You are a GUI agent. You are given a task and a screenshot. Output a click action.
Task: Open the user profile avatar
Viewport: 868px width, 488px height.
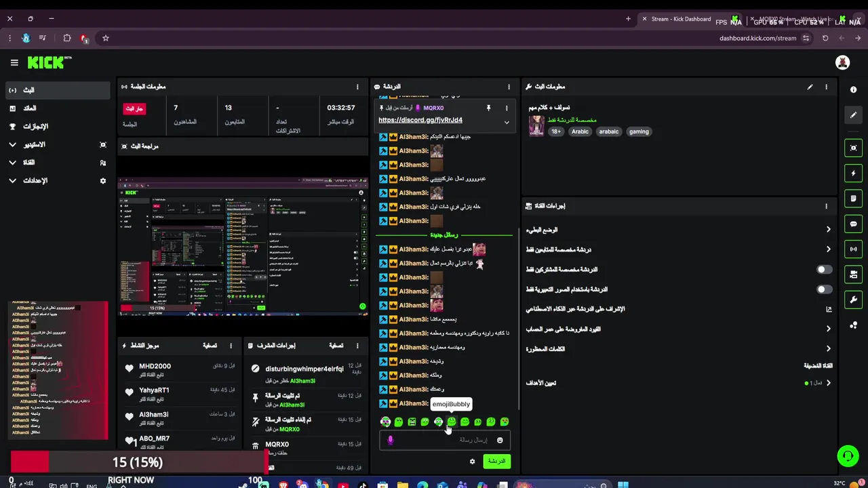click(x=842, y=62)
